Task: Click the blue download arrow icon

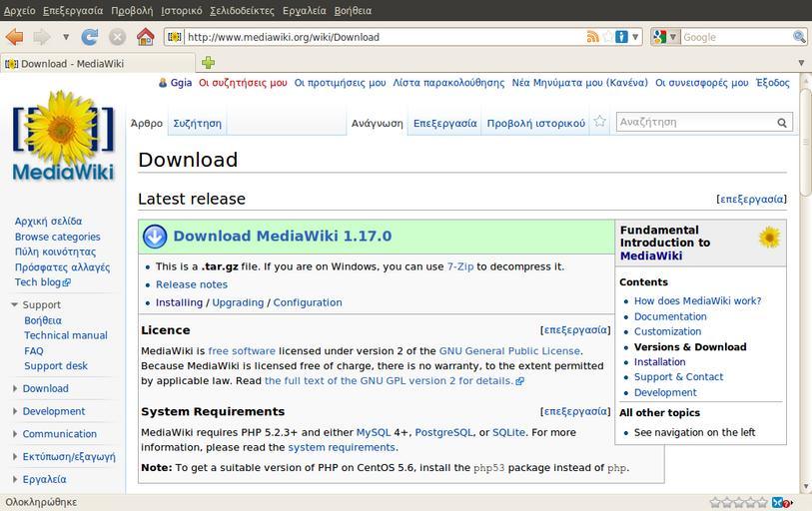Action: click(155, 237)
